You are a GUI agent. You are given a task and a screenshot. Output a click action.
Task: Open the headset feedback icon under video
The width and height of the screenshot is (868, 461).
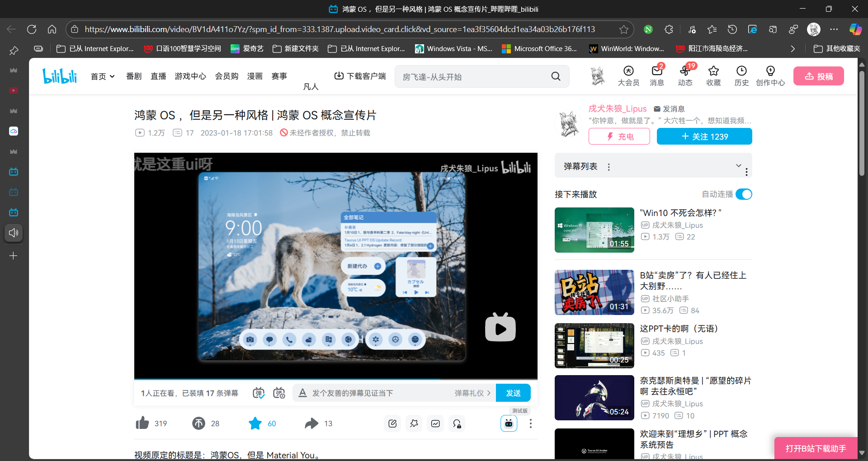457,423
